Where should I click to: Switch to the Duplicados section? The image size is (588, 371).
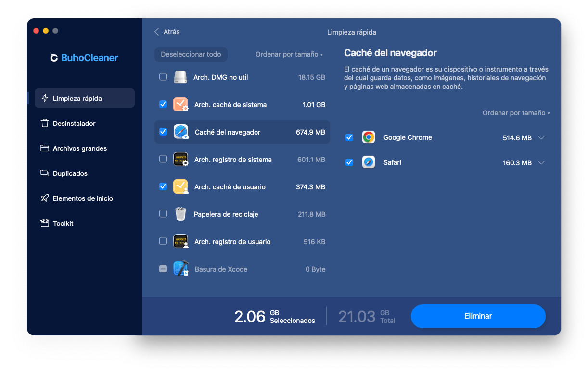coord(85,173)
